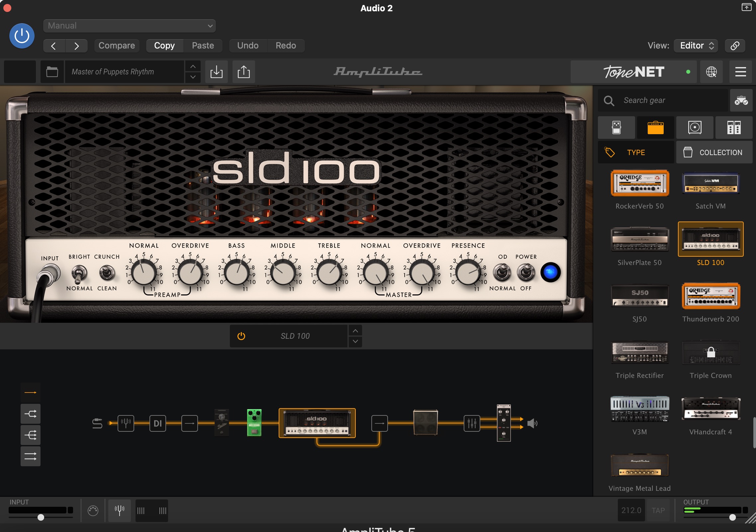756x532 pixels.
Task: Open the preset browser folder icon
Action: tap(52, 72)
